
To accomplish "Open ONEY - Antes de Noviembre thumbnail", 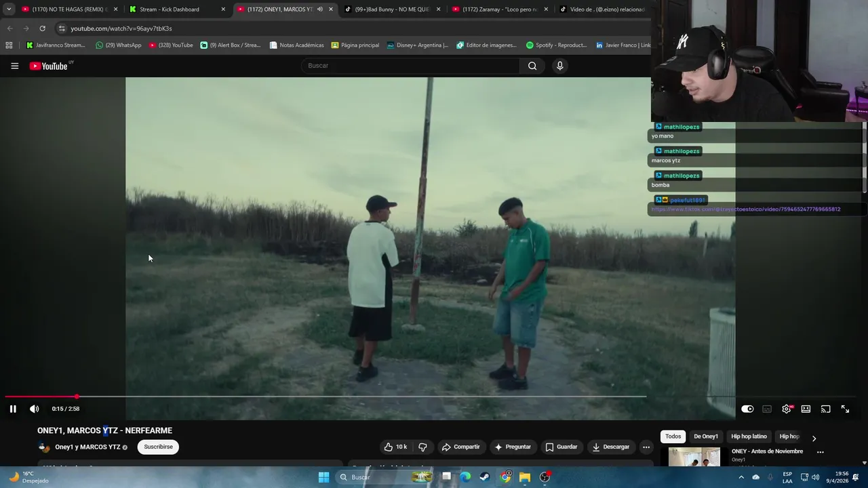I will [x=694, y=457].
